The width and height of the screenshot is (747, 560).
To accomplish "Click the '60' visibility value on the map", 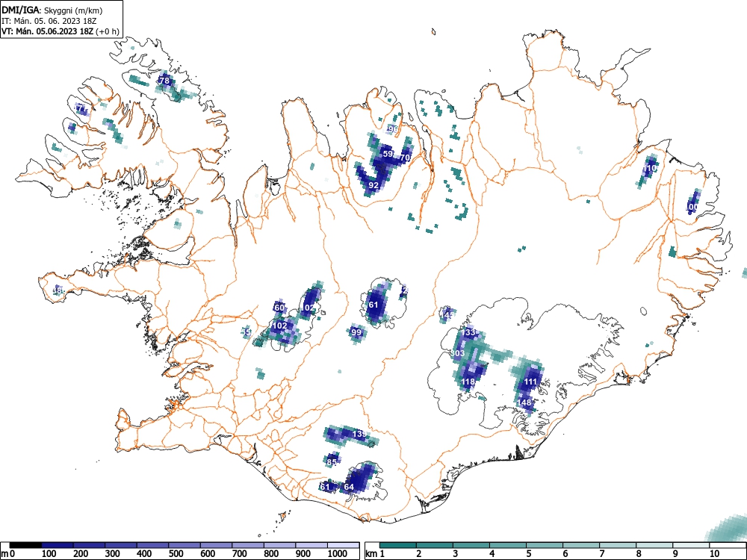I will click(x=279, y=308).
